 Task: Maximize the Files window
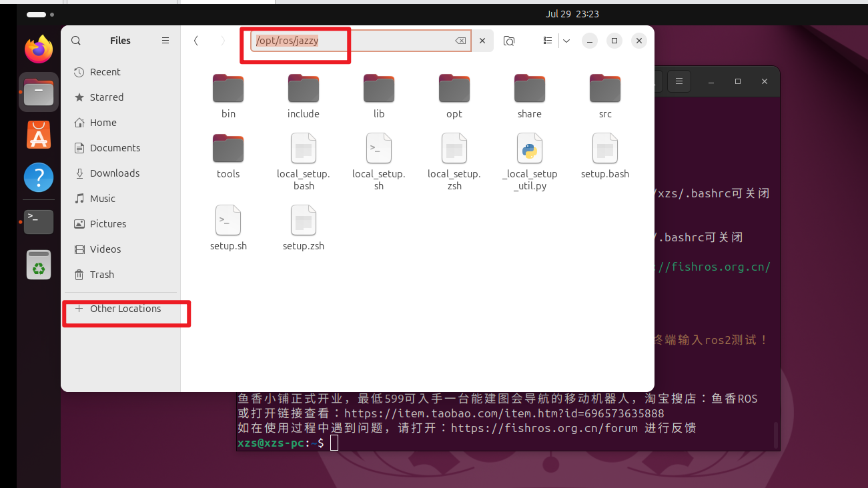[614, 41]
